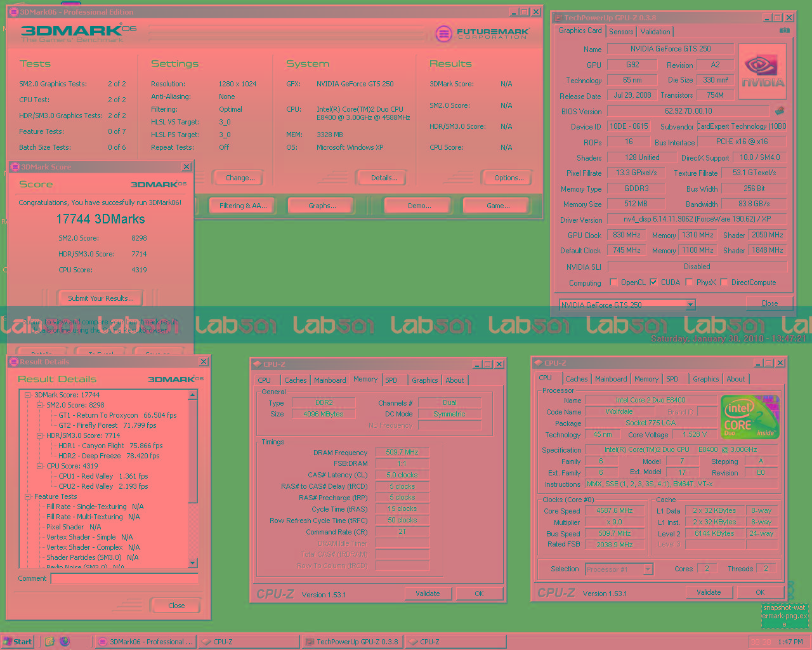
Task: Click the screenshot camera icon in GPU-Z
Action: [x=785, y=30]
